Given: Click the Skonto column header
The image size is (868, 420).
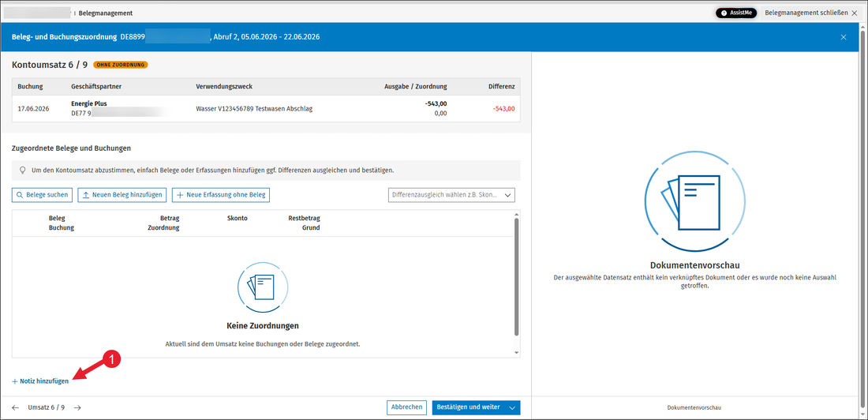Looking at the screenshot, I should pos(237,219).
